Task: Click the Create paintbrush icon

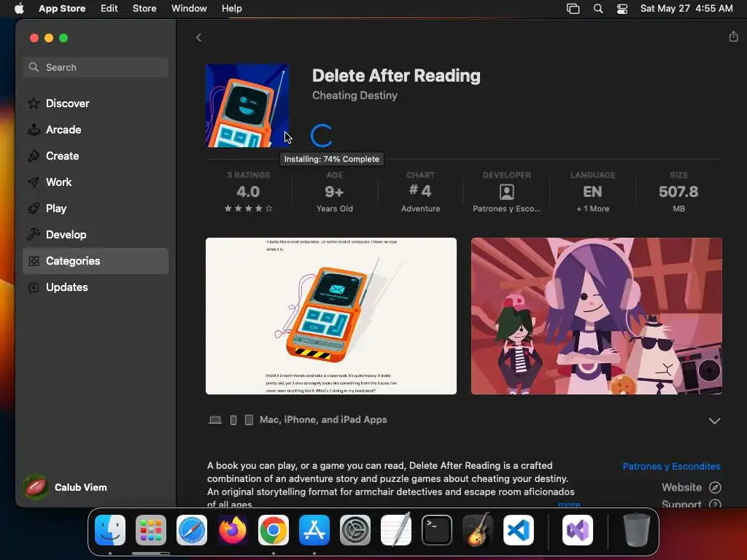Action: click(x=34, y=156)
